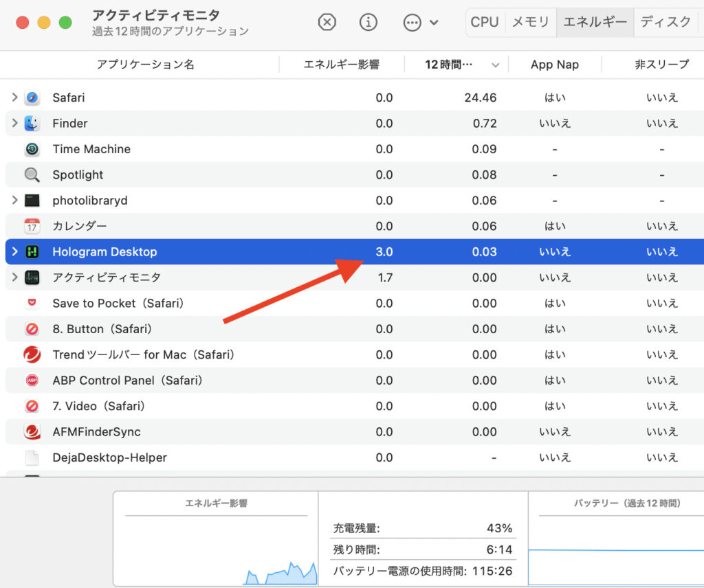Click the 8. Button (Safari) blocker icon
Viewport: 704px width, 588px height.
(32, 329)
